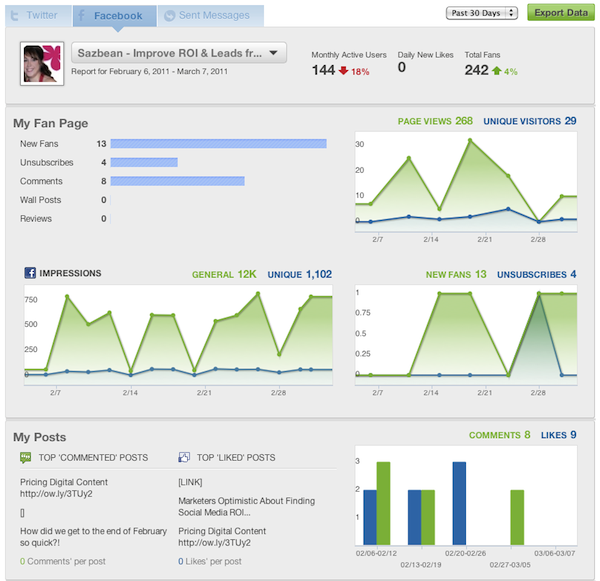This screenshot has width=600, height=581.
Task: Click the Top Liked Posts thumbs-up icon
Action: point(184,458)
